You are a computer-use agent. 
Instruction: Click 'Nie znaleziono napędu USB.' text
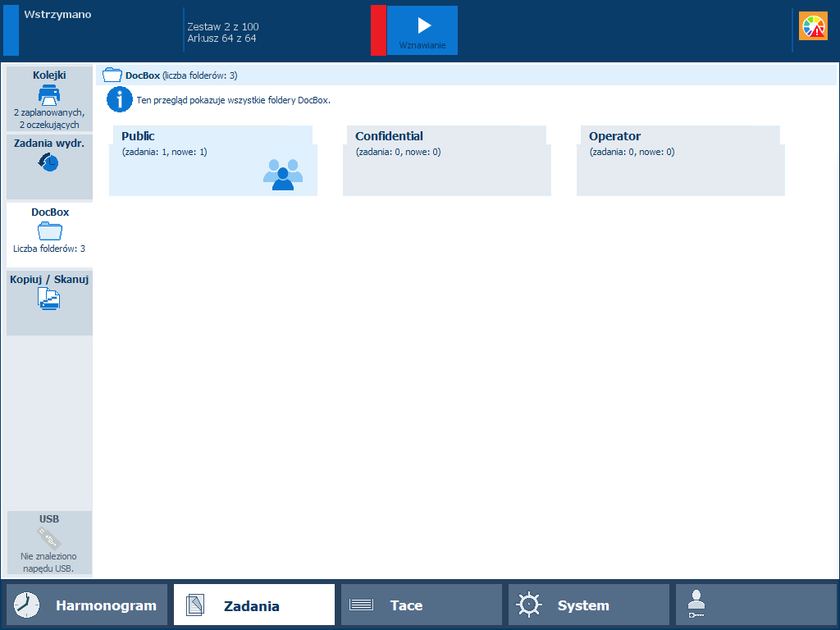tap(48, 563)
